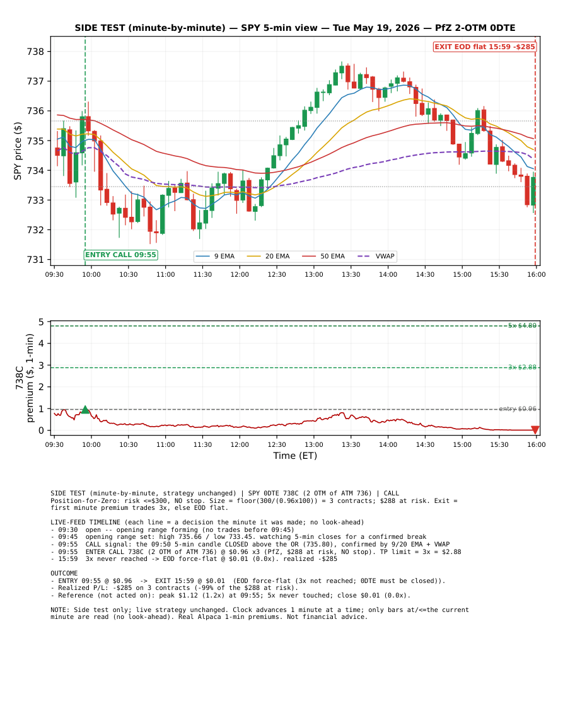Image resolution: width=563 pixels, height=728 pixels.
Task: Click the OUTCOME heading
Action: (64, 574)
